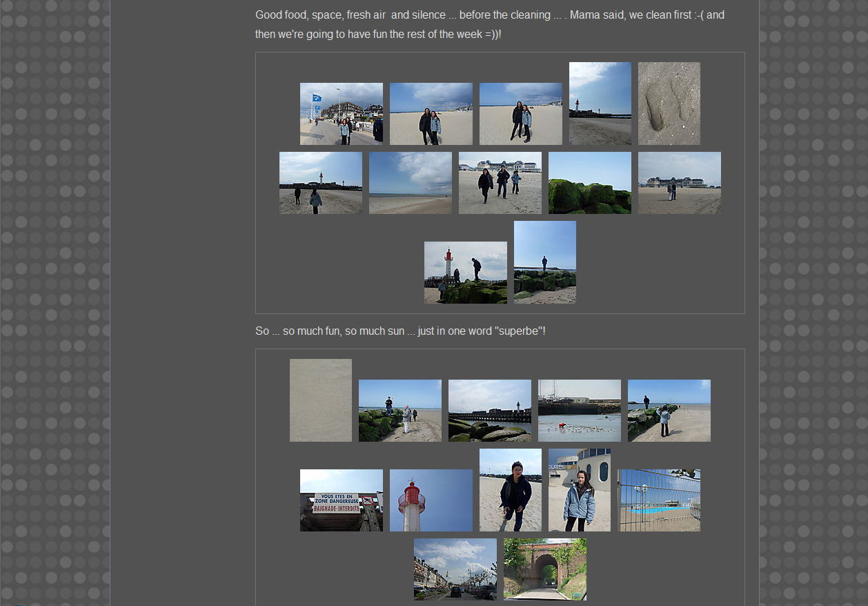Open the boardwalk photo with blue flags
The width and height of the screenshot is (868, 606).
click(341, 114)
